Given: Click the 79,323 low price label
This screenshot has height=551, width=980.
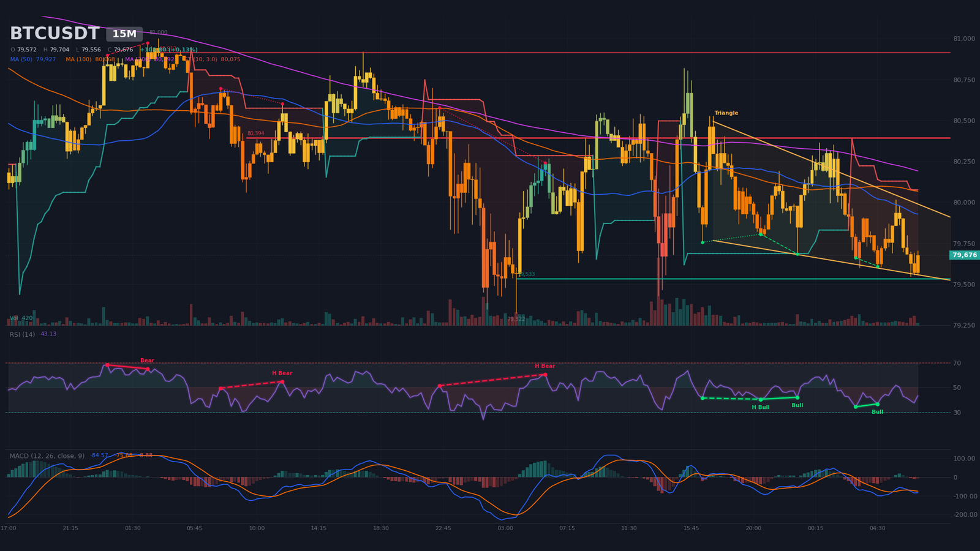Looking at the screenshot, I should tap(516, 319).
